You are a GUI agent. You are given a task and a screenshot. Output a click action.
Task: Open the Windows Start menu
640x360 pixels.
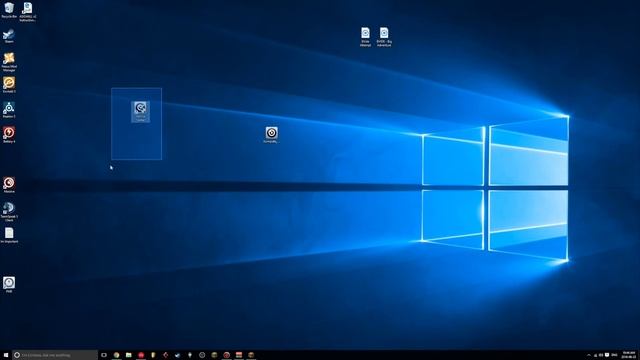[6, 355]
